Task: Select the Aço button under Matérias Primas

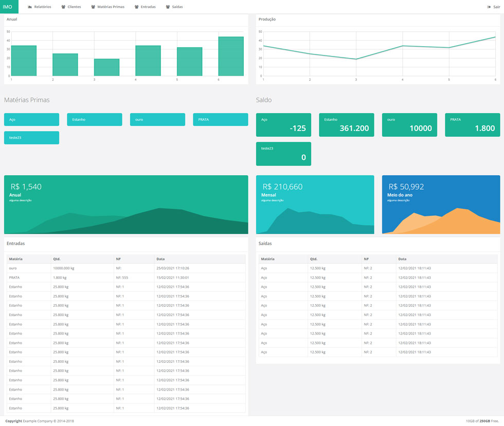Action: [x=31, y=119]
